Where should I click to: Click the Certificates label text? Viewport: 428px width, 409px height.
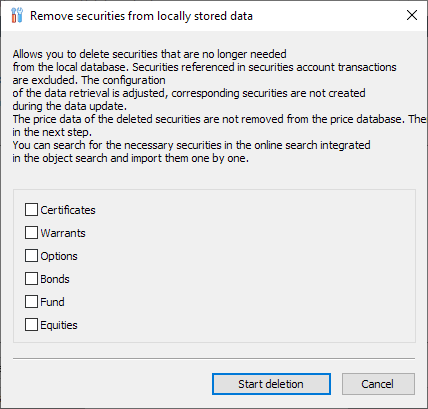pyautogui.click(x=68, y=210)
